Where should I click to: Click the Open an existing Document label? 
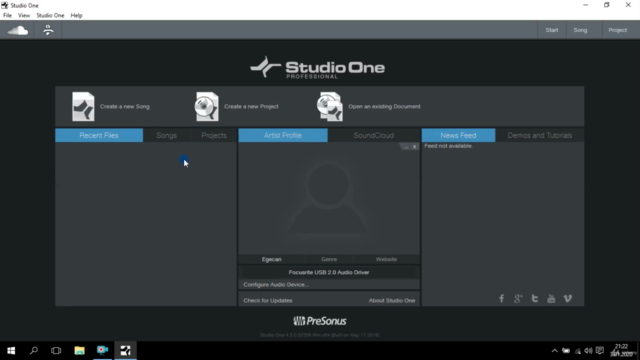384,107
